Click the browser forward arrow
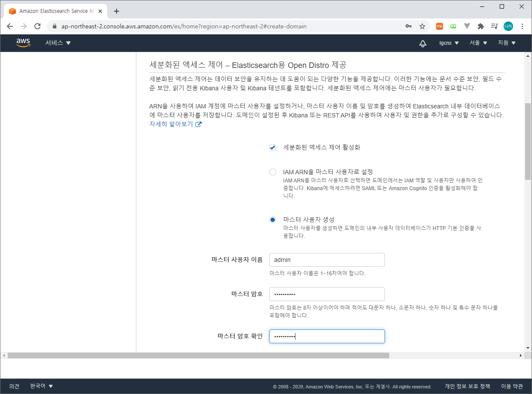 [x=24, y=26]
